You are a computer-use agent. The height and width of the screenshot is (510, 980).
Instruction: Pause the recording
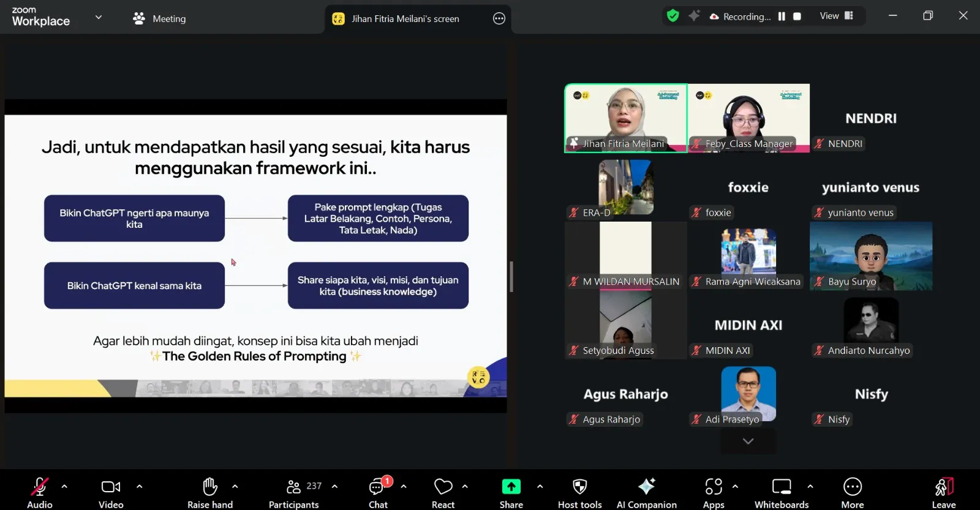click(x=782, y=17)
